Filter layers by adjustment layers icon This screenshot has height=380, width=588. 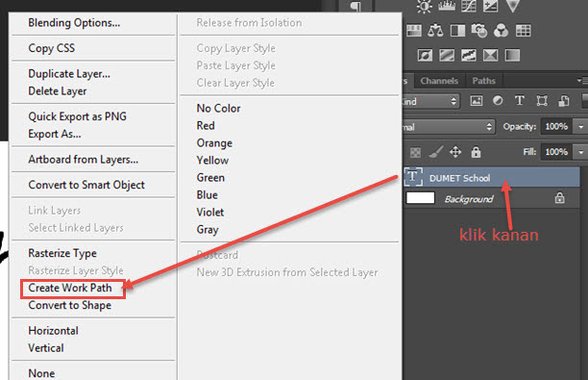498,101
